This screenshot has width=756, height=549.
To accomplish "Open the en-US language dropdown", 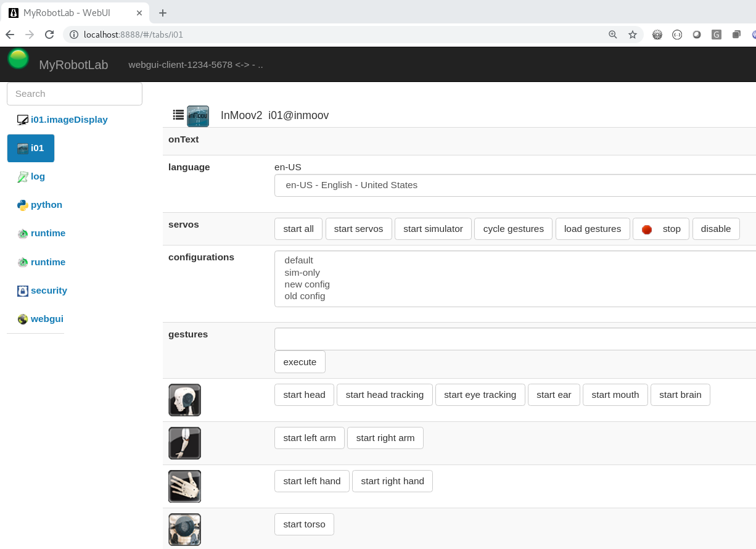I will tap(515, 184).
